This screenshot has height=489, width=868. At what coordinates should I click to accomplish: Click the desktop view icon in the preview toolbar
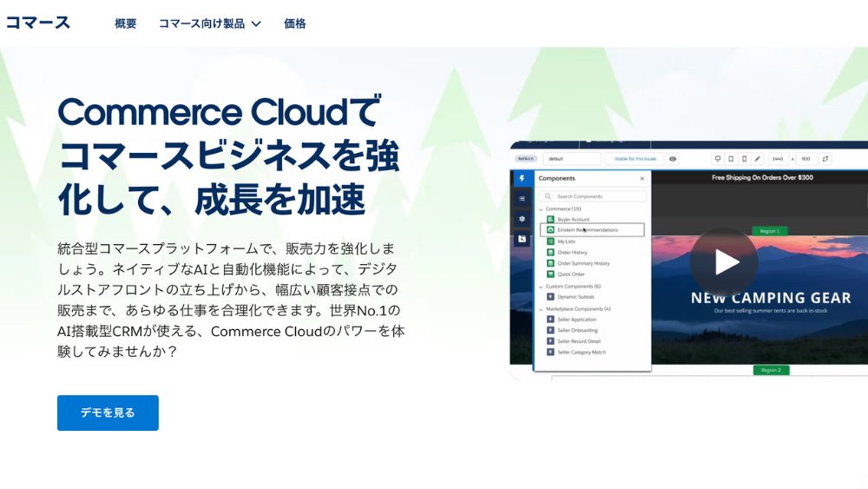click(718, 159)
